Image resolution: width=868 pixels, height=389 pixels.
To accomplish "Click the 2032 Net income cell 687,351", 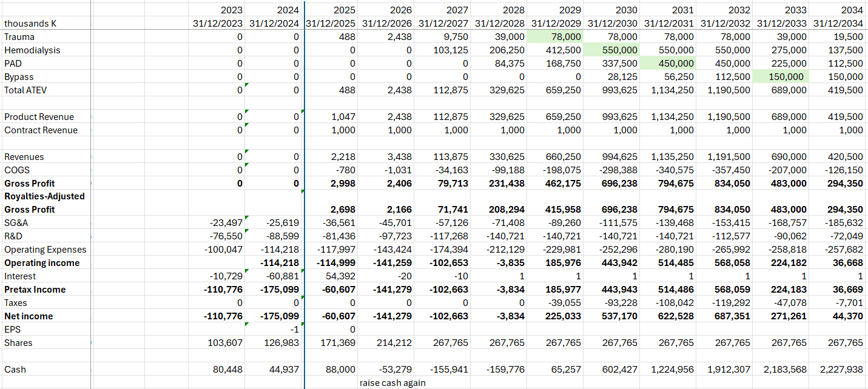I will click(724, 316).
